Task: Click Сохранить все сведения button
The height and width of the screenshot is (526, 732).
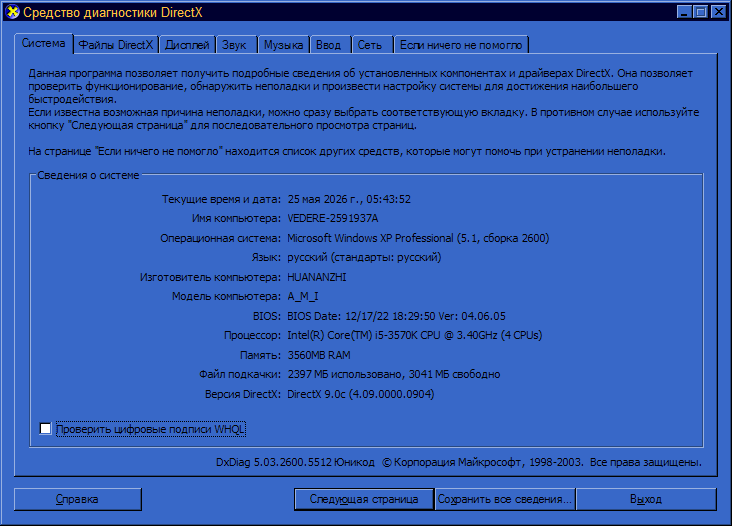Action: 505,499
